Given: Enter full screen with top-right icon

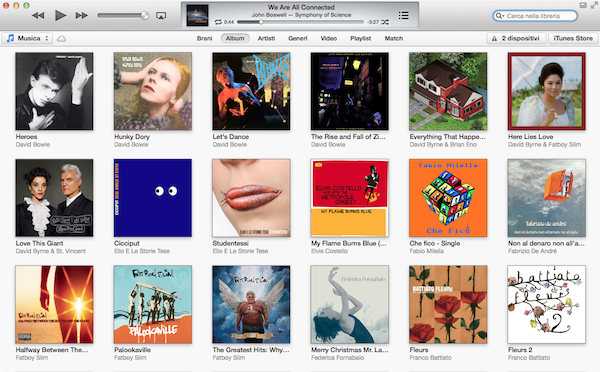Looking at the screenshot, I should coord(593,5).
